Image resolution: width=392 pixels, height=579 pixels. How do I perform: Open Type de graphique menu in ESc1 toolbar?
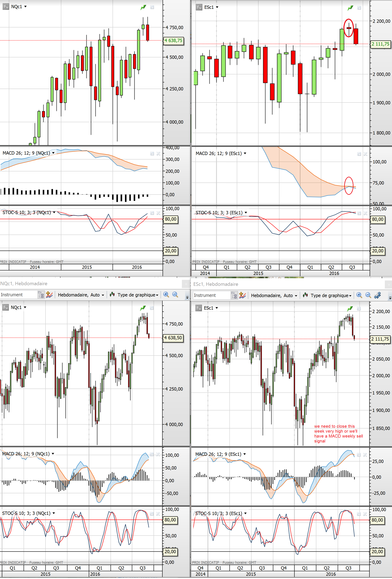331,296
